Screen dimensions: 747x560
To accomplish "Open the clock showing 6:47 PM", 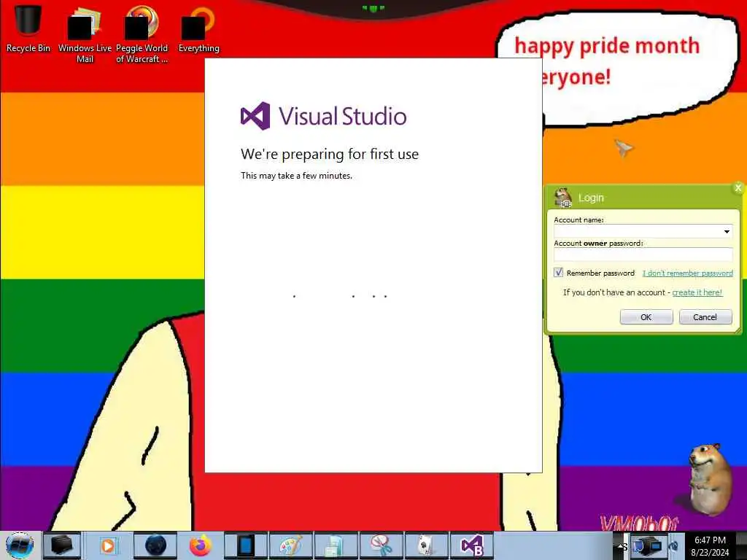I will point(710,546).
